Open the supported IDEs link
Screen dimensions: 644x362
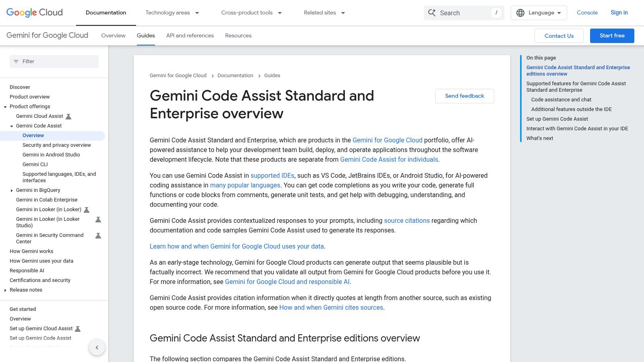[272, 176]
